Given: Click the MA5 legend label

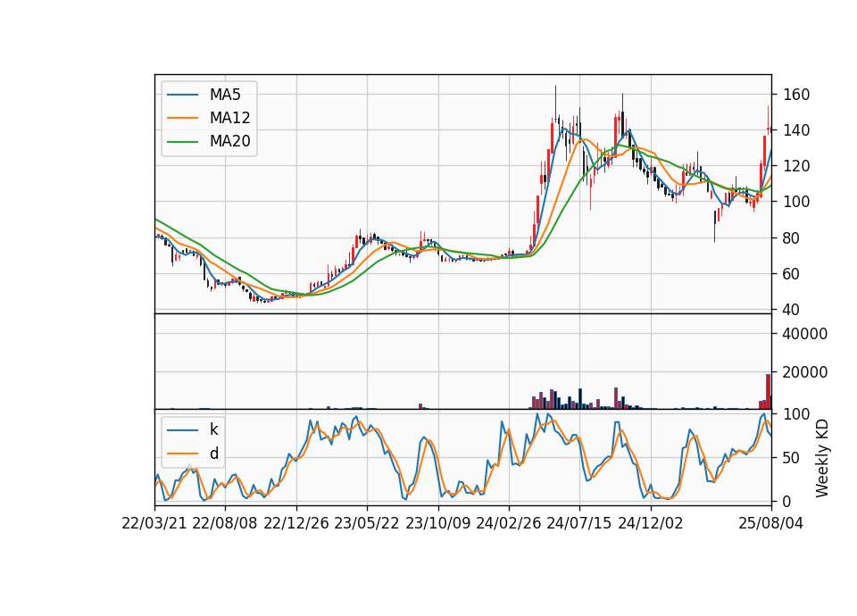Looking at the screenshot, I should pos(225,95).
